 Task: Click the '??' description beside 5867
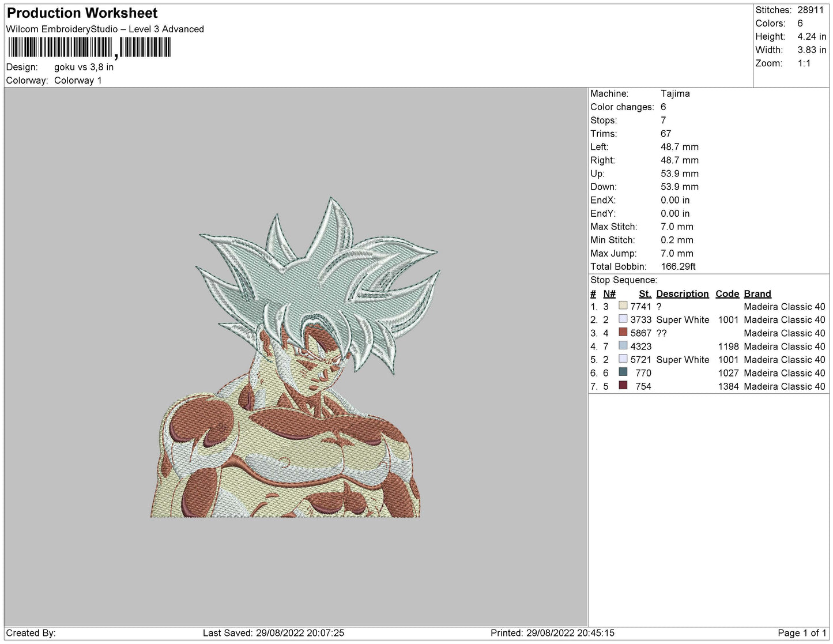click(x=661, y=333)
